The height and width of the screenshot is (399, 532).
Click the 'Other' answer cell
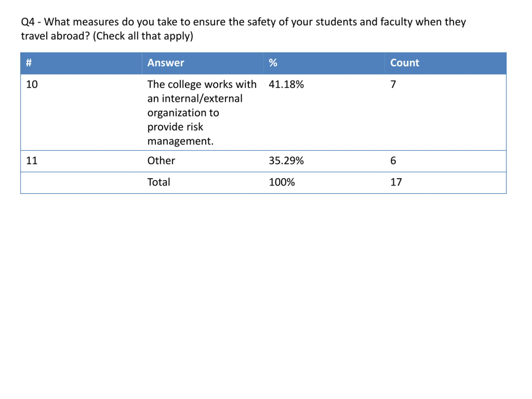tap(203, 161)
